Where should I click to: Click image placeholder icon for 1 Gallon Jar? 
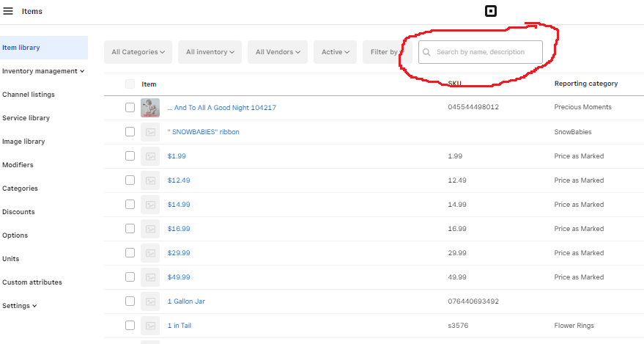coord(150,301)
